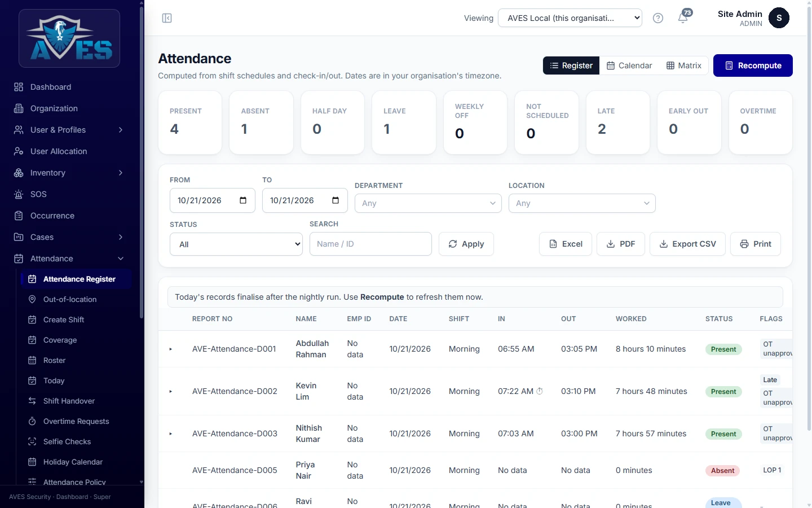Expand row AVE-Attendance-D002 details
This screenshot has height=508, width=812.
tap(171, 392)
